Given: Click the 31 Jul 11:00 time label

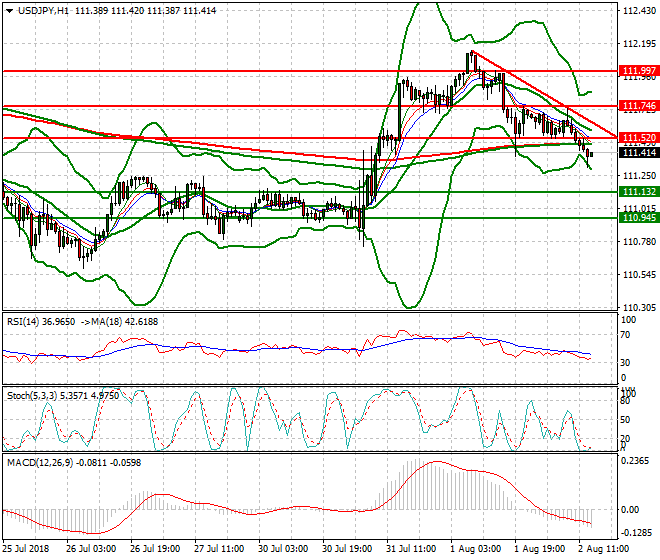Looking at the screenshot, I should pos(411,549).
